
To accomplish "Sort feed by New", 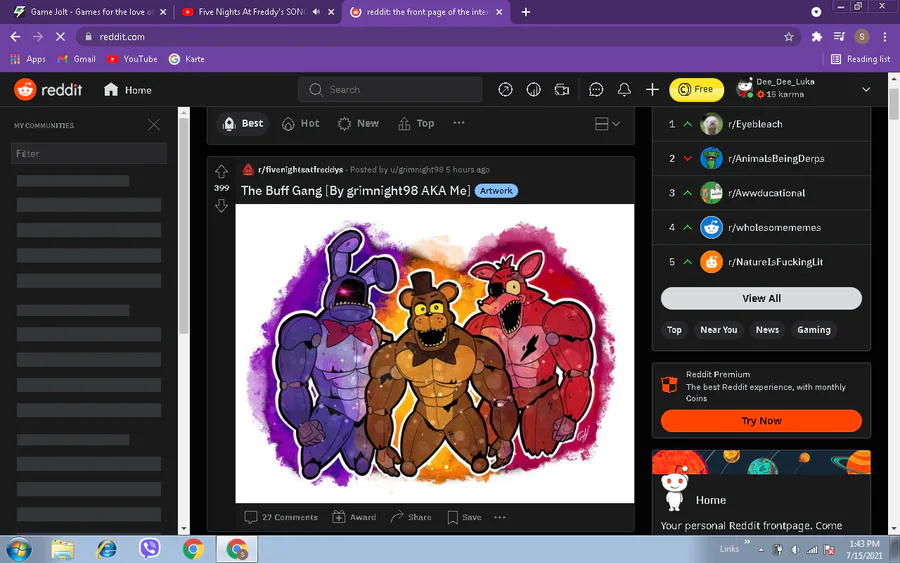I will click(358, 123).
